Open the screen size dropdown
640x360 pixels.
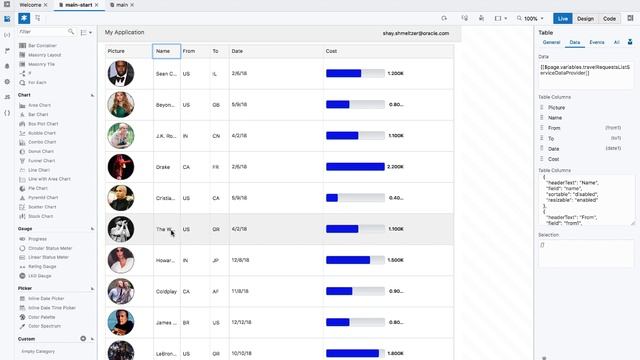point(501,18)
